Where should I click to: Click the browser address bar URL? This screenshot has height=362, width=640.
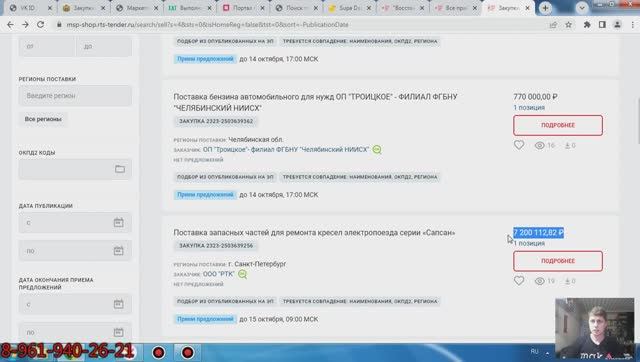[207, 25]
